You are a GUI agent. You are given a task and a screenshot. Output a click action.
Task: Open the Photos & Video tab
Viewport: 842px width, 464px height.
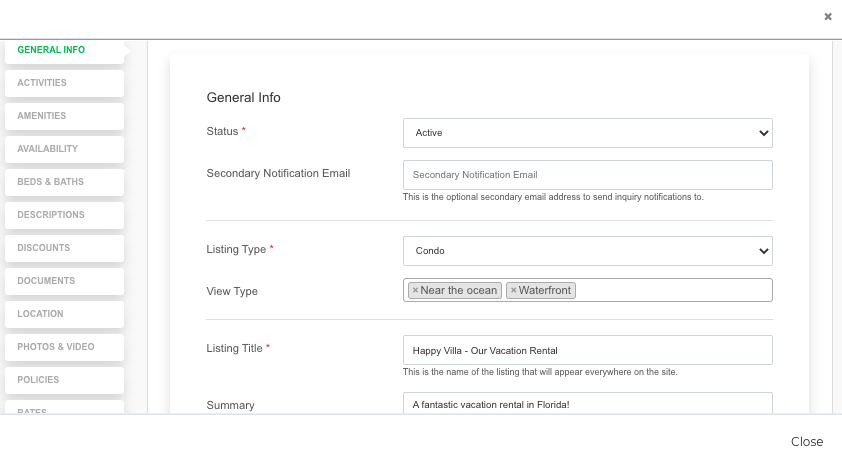(x=64, y=347)
